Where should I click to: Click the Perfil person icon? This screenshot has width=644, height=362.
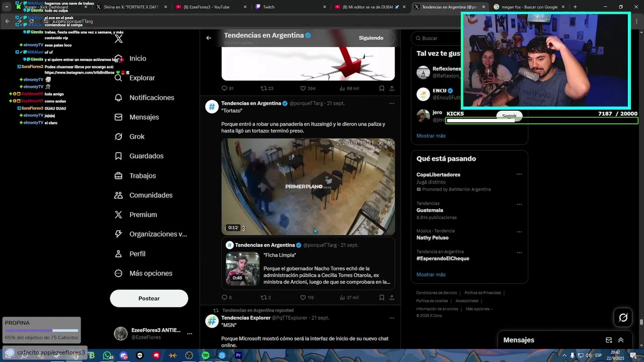pyautogui.click(x=118, y=254)
